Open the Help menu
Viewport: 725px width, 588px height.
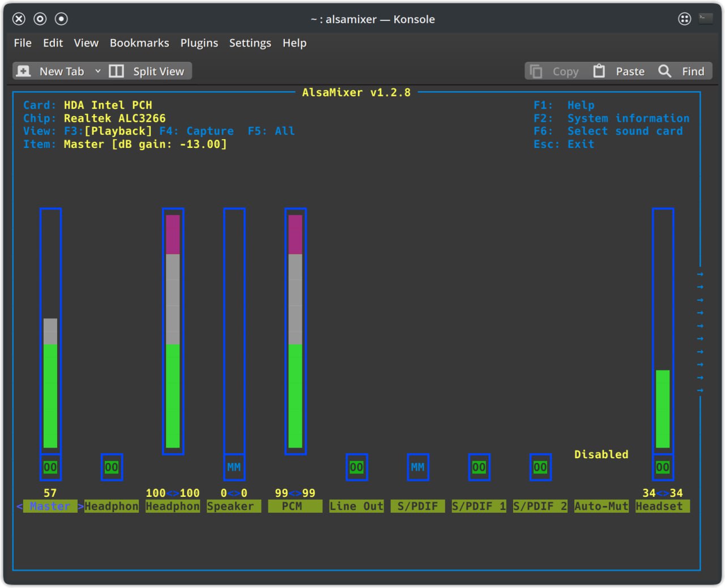tap(295, 43)
